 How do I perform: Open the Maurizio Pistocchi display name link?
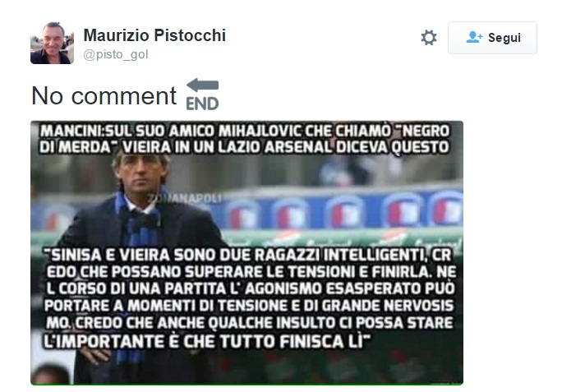tap(154, 35)
